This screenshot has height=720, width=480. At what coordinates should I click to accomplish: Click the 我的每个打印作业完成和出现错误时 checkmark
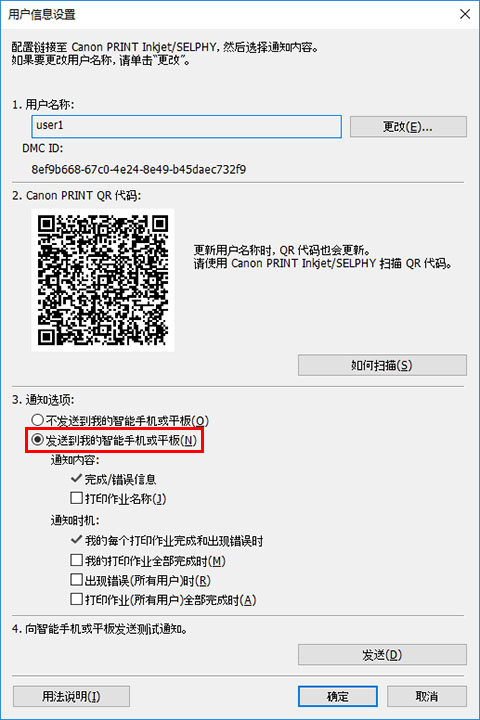coord(167,541)
